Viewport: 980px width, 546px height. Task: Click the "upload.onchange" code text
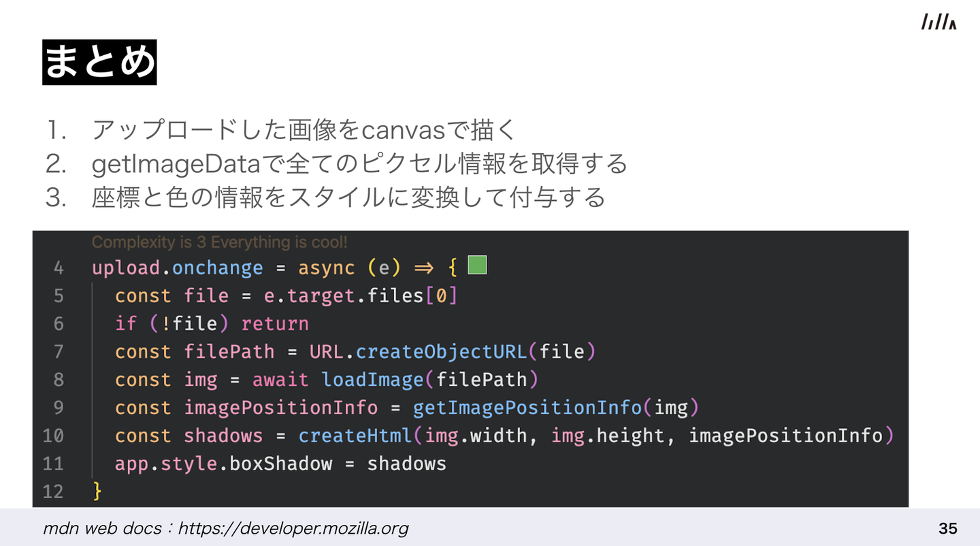[x=178, y=268]
